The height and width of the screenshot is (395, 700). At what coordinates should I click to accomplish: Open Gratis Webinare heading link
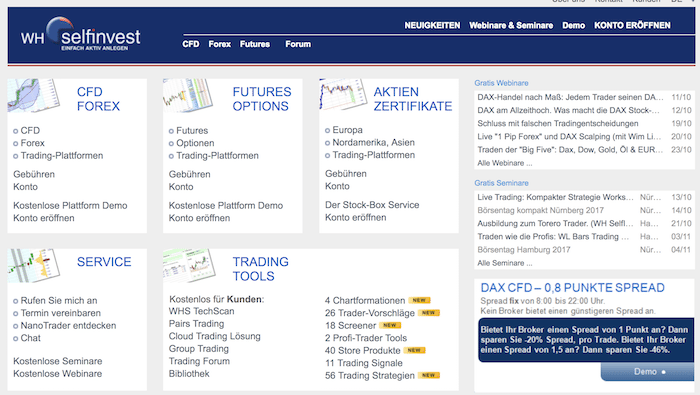501,83
